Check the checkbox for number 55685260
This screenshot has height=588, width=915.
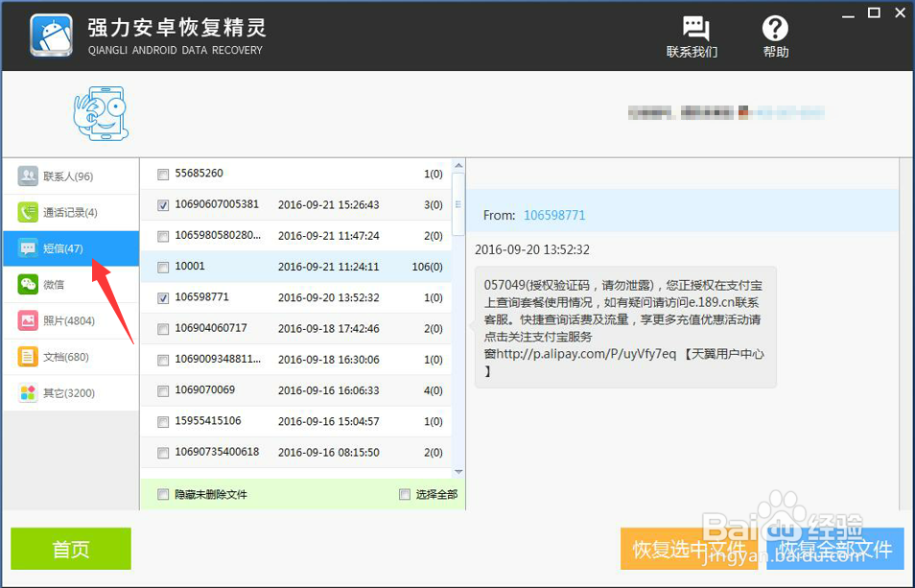click(162, 174)
